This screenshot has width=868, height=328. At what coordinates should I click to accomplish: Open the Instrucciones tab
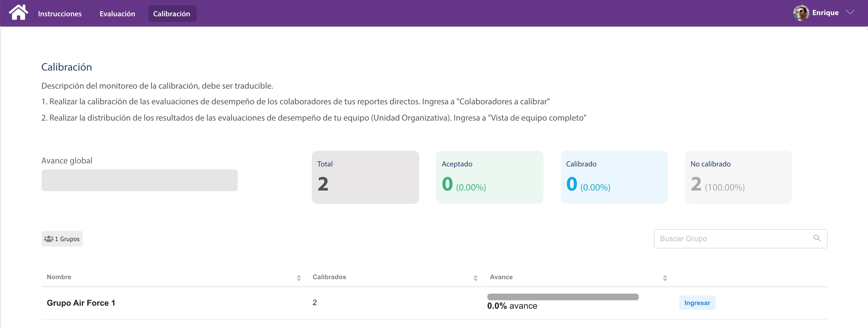60,14
